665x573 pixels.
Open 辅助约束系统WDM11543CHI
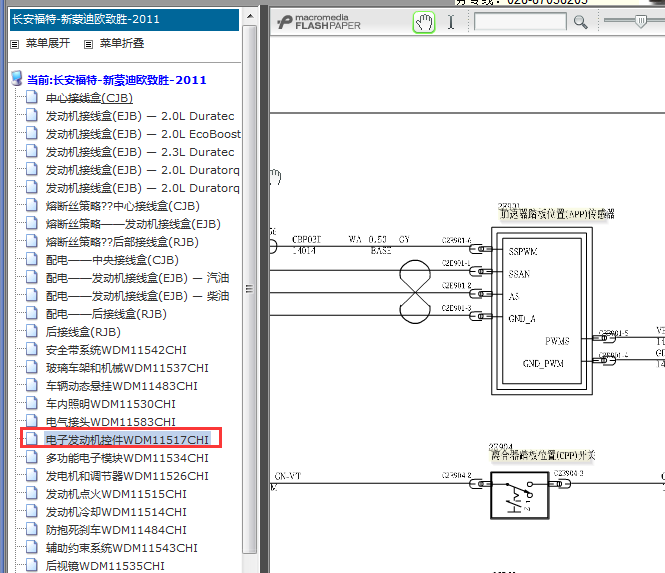(x=122, y=548)
